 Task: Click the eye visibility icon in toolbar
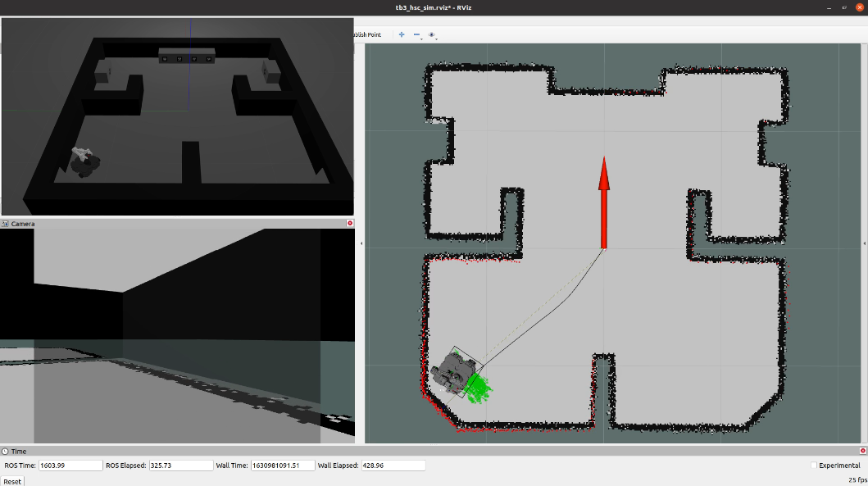[431, 34]
